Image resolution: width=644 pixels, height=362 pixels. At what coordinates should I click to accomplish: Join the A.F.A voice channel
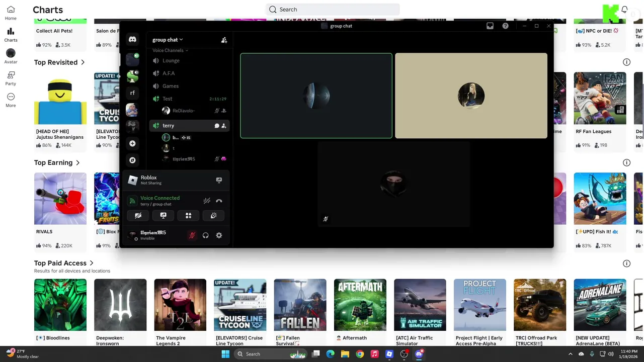tap(189, 73)
